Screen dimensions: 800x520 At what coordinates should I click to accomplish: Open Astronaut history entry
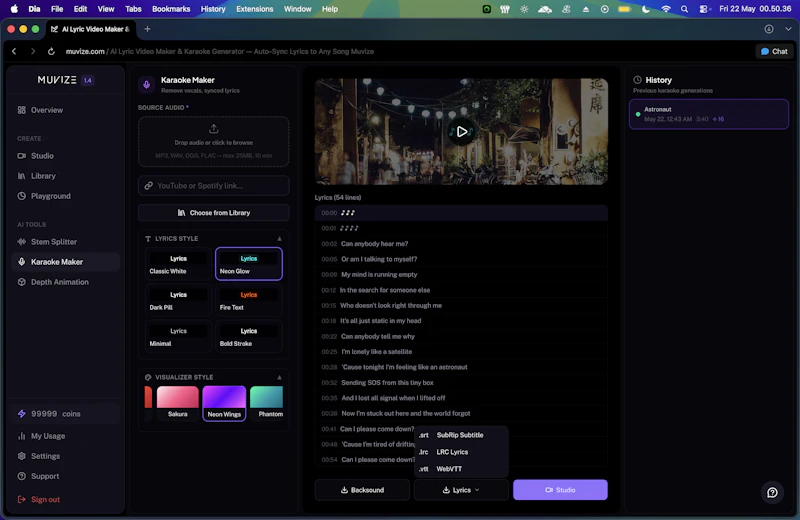coord(709,114)
